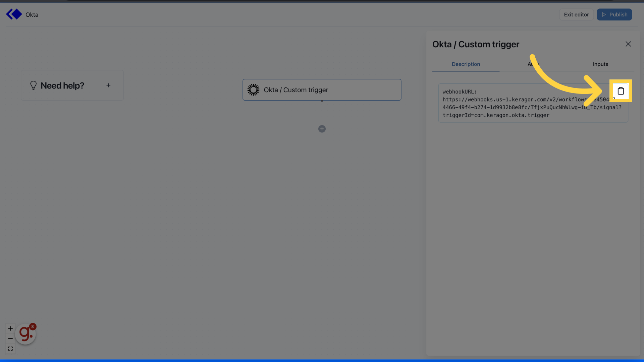Screen dimensions: 644x362
Task: Click the Publish button
Action: click(614, 15)
